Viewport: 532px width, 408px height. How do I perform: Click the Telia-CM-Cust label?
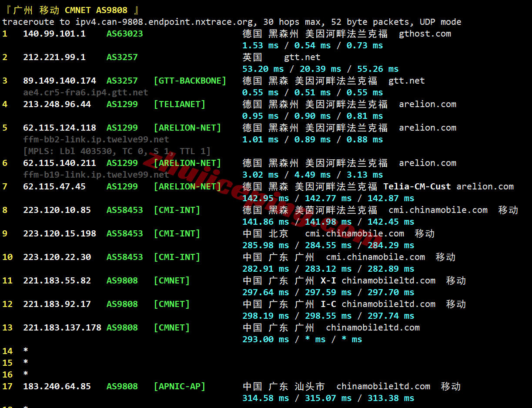pyautogui.click(x=417, y=186)
